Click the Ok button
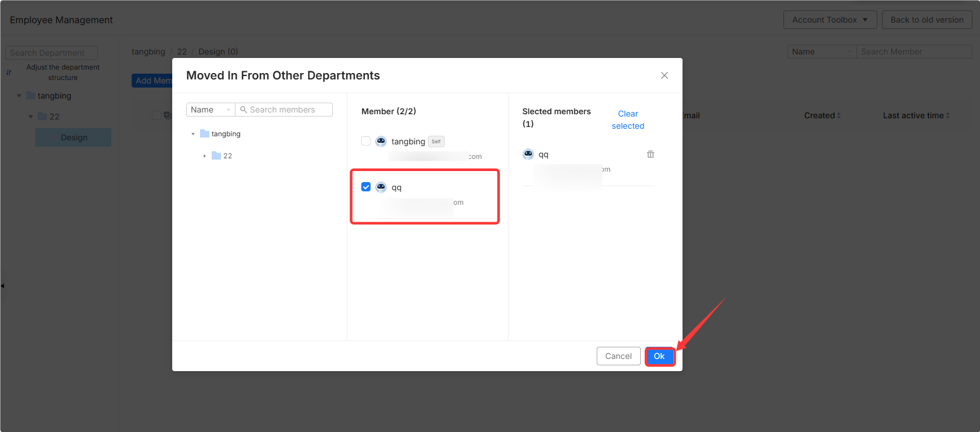980x432 pixels. 659,356
